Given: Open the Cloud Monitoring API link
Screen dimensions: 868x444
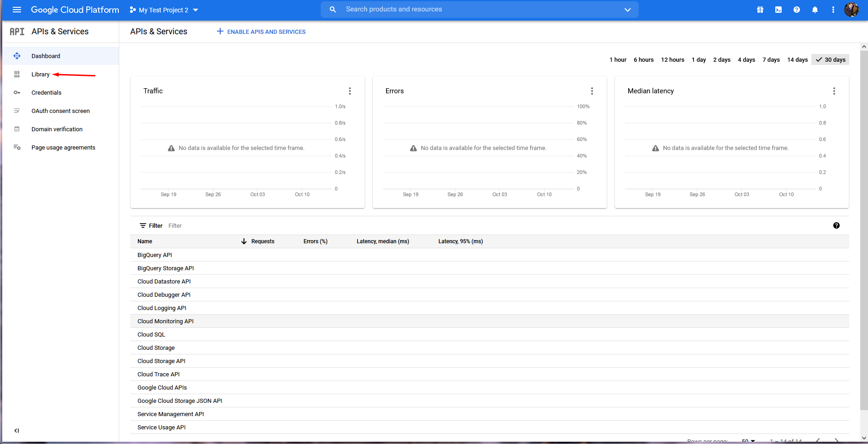Looking at the screenshot, I should [x=165, y=321].
